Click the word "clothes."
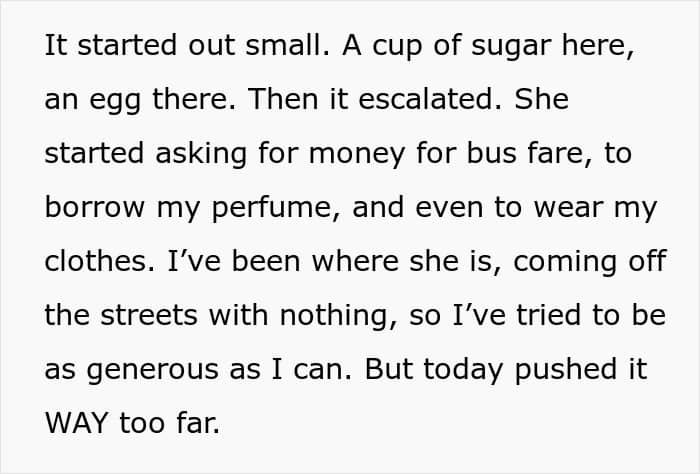This screenshot has height=474, width=700. coord(100,261)
